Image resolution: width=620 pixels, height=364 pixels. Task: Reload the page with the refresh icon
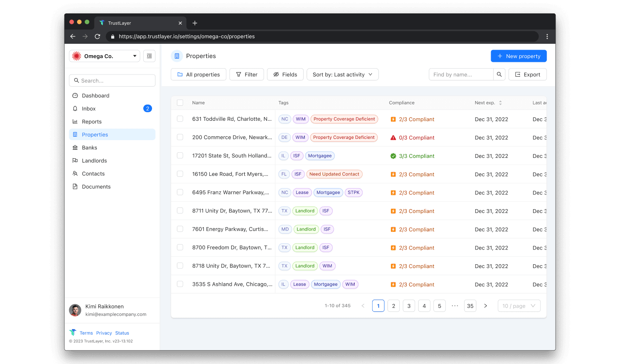coord(97,37)
